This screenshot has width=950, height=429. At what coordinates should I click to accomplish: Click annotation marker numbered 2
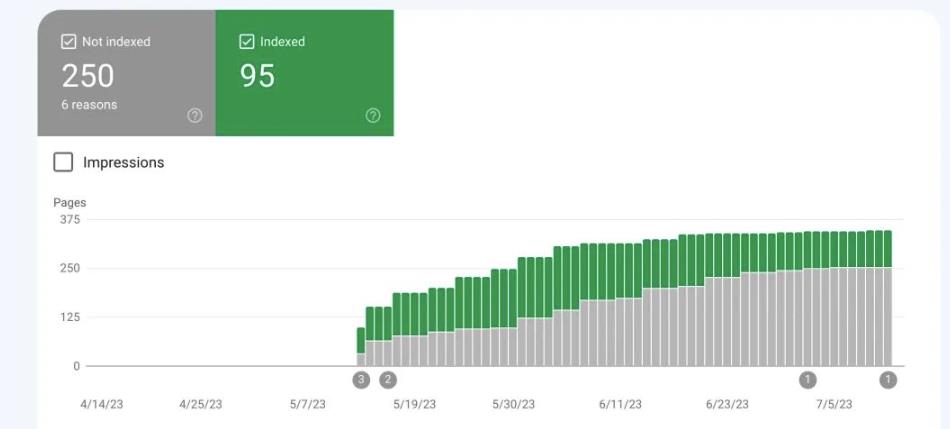[388, 380]
